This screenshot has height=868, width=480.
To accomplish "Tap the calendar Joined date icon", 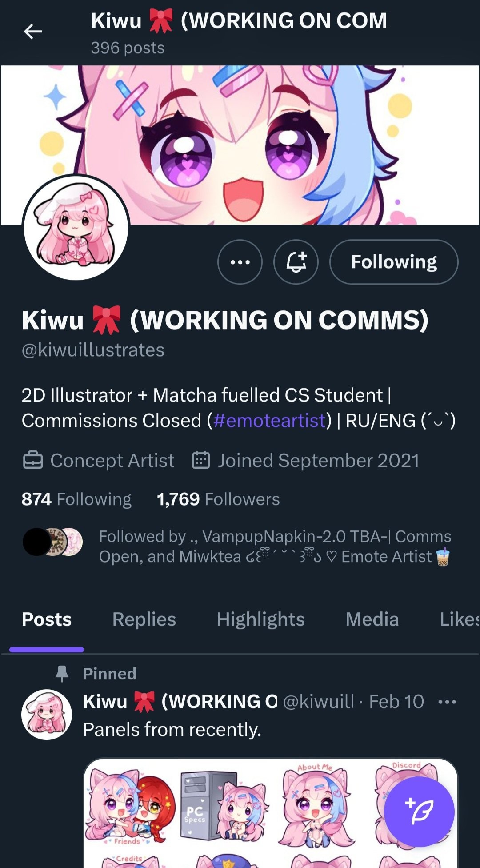I will [x=201, y=461].
